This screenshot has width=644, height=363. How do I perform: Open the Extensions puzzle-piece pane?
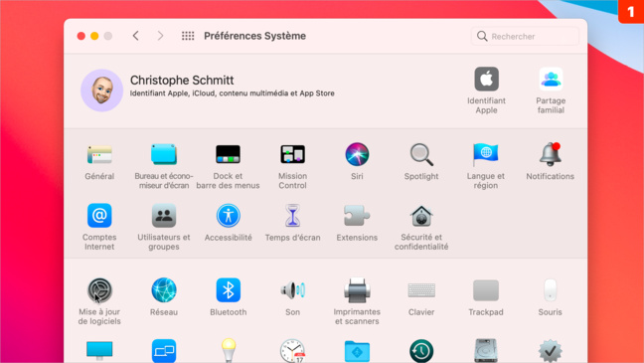point(357,216)
